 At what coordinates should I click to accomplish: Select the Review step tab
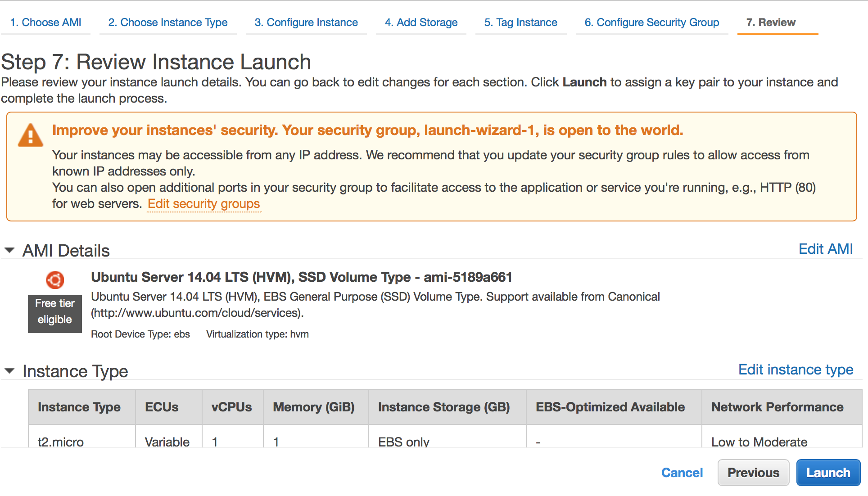coord(770,23)
